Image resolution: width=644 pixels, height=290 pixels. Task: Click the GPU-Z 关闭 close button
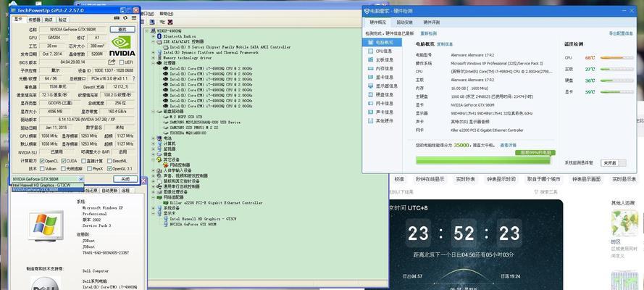pos(125,179)
